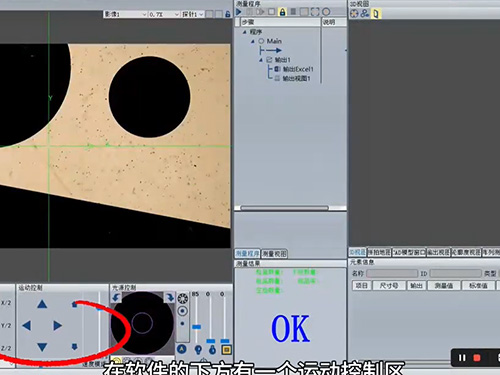Toggle the yellow square light icon

(x=227, y=350)
